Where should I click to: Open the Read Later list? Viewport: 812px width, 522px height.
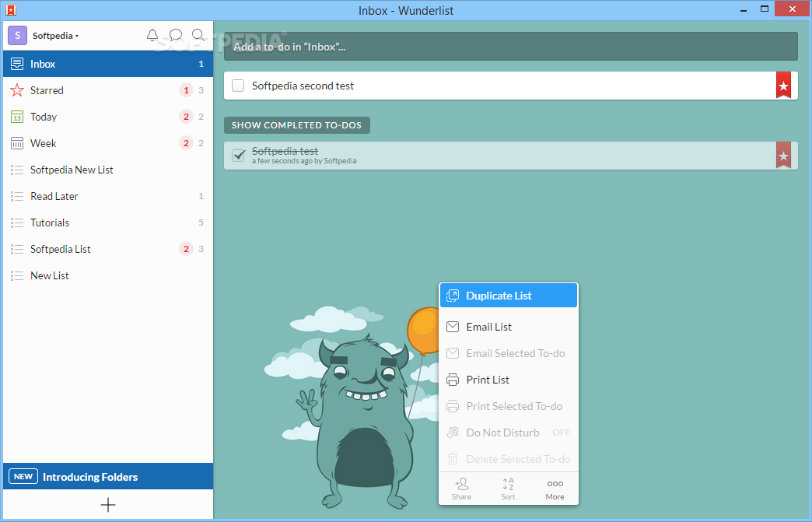108,196
